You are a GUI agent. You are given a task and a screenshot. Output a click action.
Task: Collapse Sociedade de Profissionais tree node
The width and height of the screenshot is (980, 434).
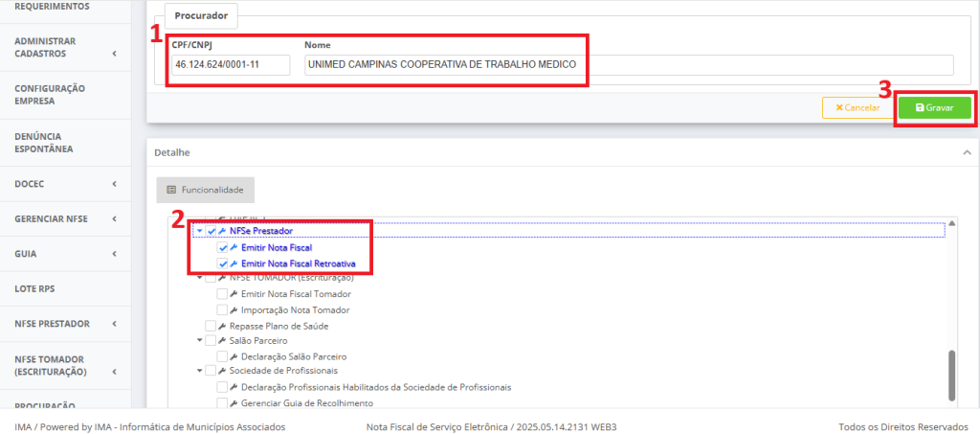pos(199,372)
